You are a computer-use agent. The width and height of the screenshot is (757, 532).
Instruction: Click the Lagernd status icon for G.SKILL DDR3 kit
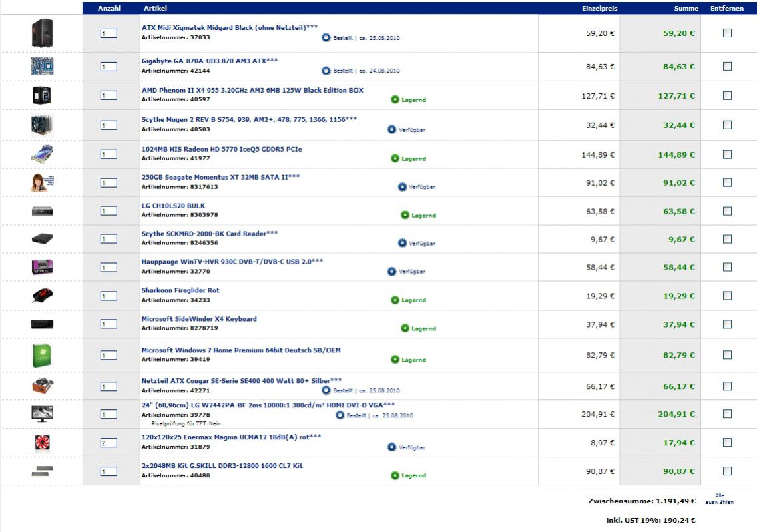click(395, 475)
